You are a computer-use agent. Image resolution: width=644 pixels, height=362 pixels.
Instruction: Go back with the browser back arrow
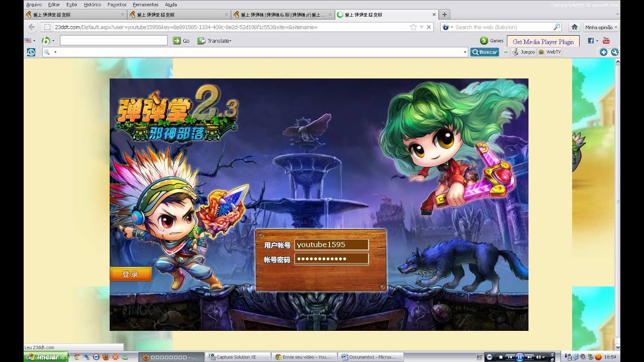31,27
